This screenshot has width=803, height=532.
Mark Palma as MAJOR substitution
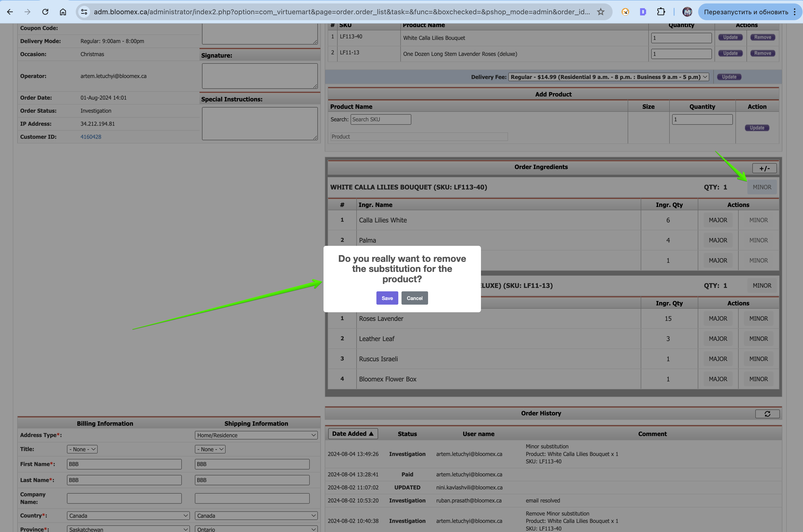pyautogui.click(x=718, y=240)
